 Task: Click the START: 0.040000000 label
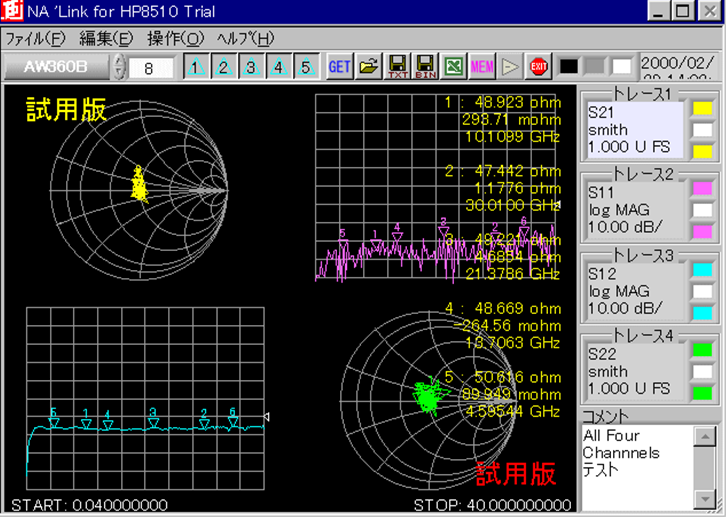point(89,505)
